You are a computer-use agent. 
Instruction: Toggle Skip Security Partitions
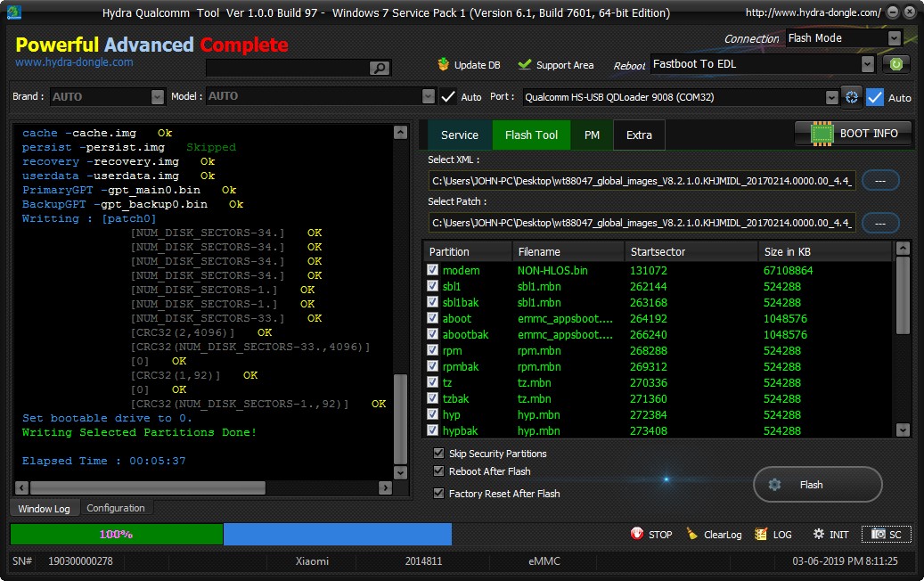438,454
